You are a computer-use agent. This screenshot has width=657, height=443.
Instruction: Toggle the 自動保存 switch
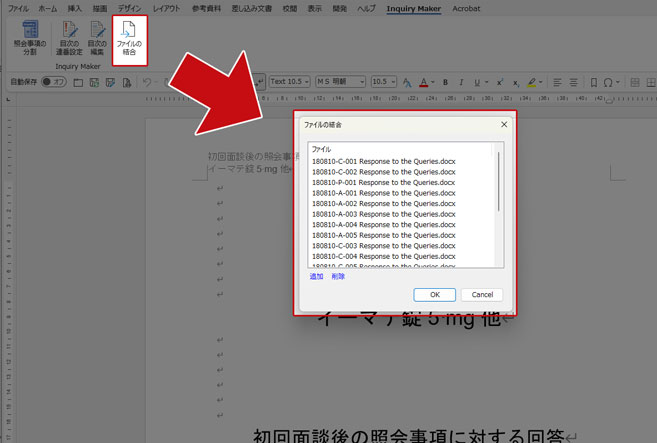(x=53, y=82)
